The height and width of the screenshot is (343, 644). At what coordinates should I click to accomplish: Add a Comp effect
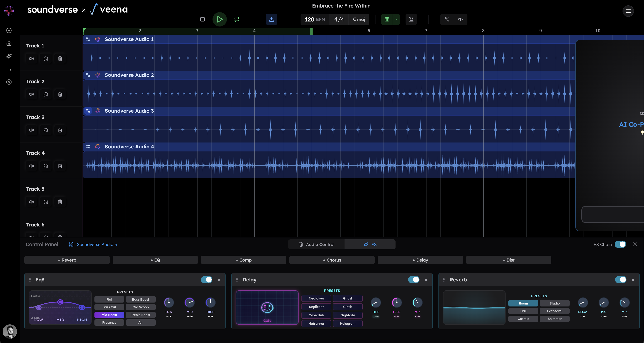pyautogui.click(x=243, y=260)
